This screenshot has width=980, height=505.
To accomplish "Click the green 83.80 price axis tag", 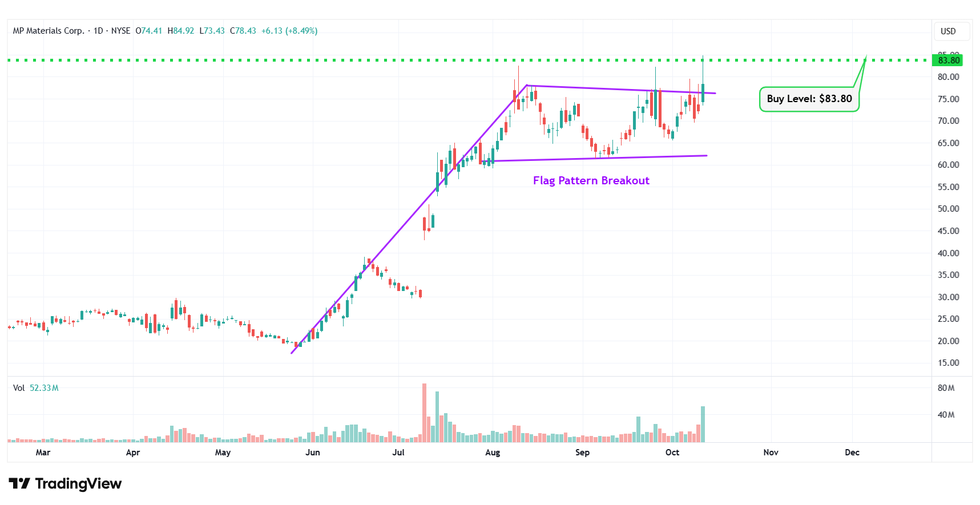I will (949, 60).
